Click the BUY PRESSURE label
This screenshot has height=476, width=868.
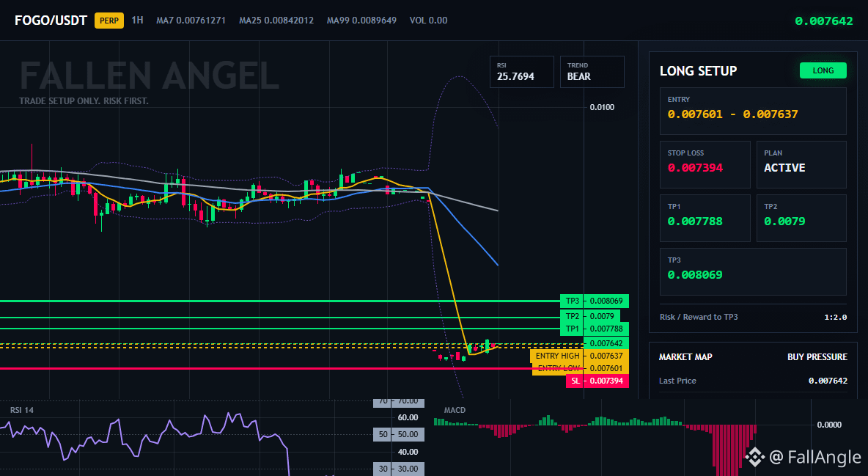tap(817, 357)
